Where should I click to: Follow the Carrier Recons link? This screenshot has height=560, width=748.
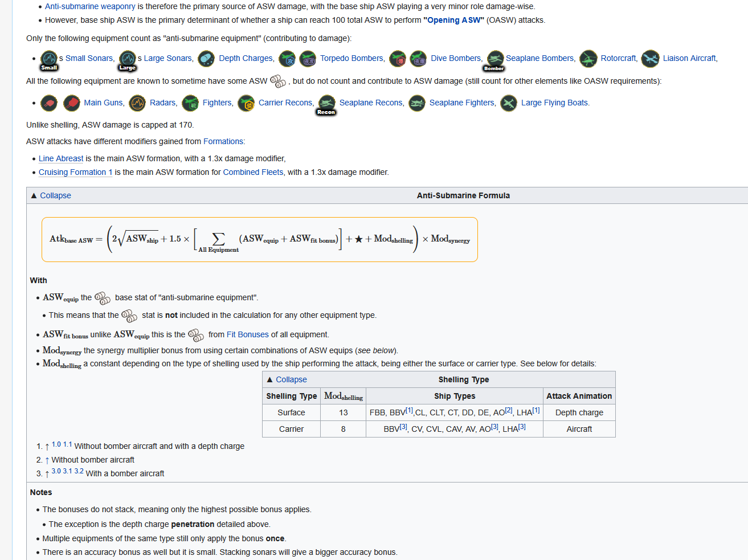pyautogui.click(x=285, y=103)
